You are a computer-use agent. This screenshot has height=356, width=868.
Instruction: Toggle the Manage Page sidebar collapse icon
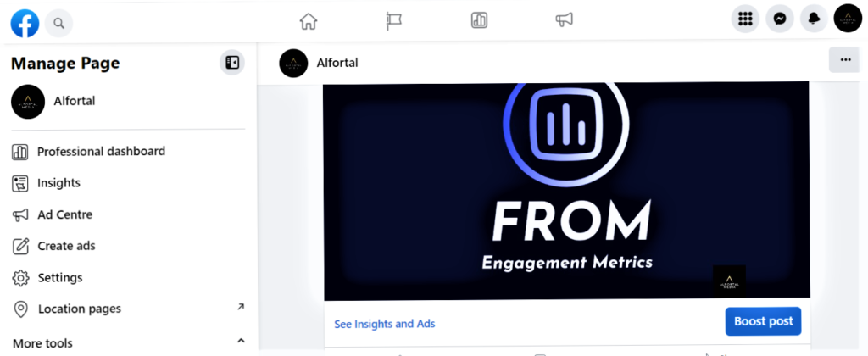232,63
